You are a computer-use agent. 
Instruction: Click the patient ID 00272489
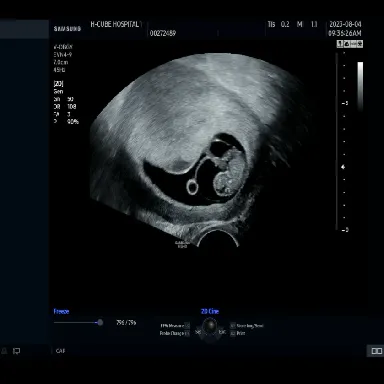(x=163, y=33)
